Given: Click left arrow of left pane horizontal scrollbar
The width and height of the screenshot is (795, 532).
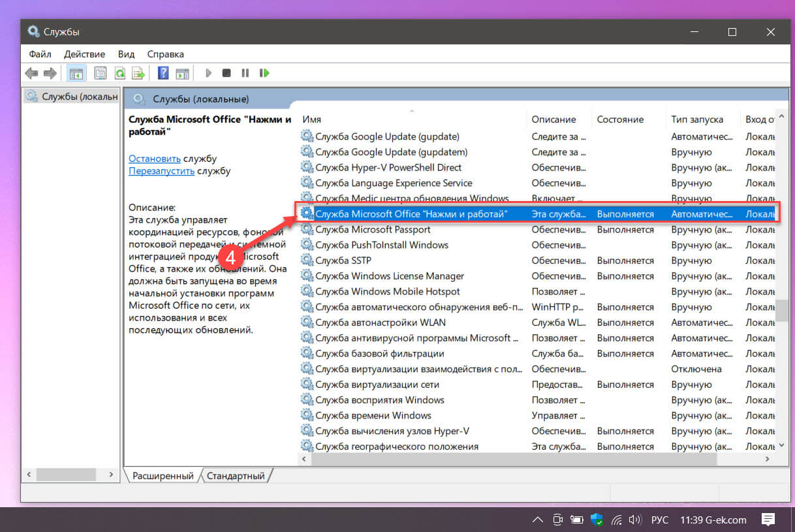Looking at the screenshot, I should pyautogui.click(x=28, y=475).
